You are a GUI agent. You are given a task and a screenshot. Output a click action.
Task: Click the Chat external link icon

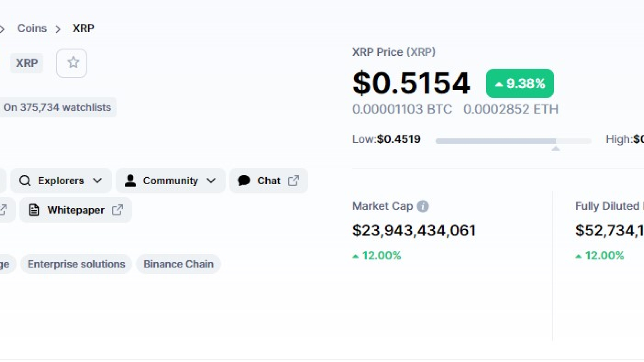[x=293, y=181]
